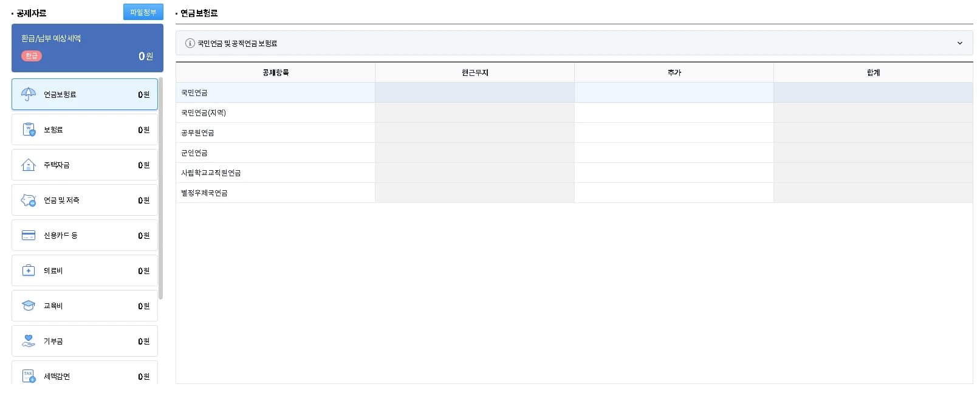Click the 추가 field for 별정우체국연금
The height and width of the screenshot is (395, 980).
pos(674,193)
